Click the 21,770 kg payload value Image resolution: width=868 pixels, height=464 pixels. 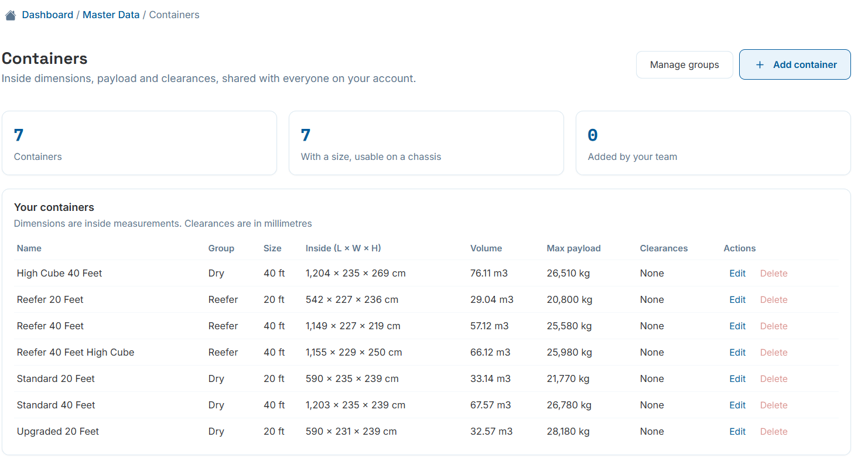pos(568,378)
